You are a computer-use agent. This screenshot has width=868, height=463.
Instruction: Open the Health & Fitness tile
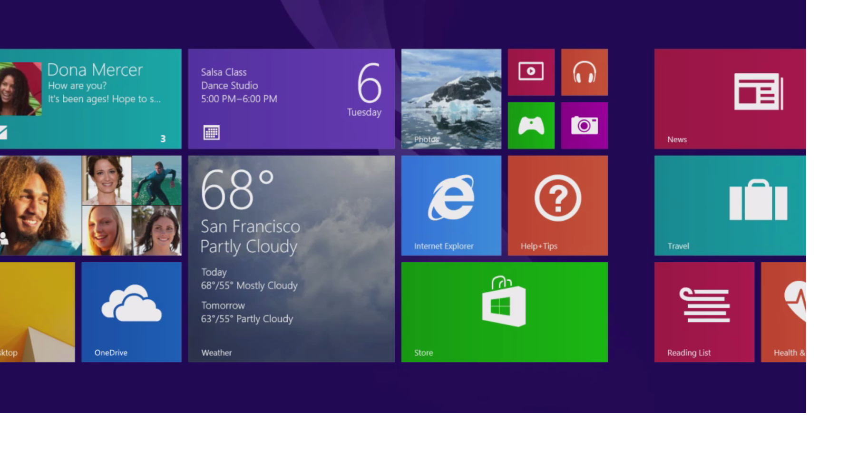coord(784,312)
